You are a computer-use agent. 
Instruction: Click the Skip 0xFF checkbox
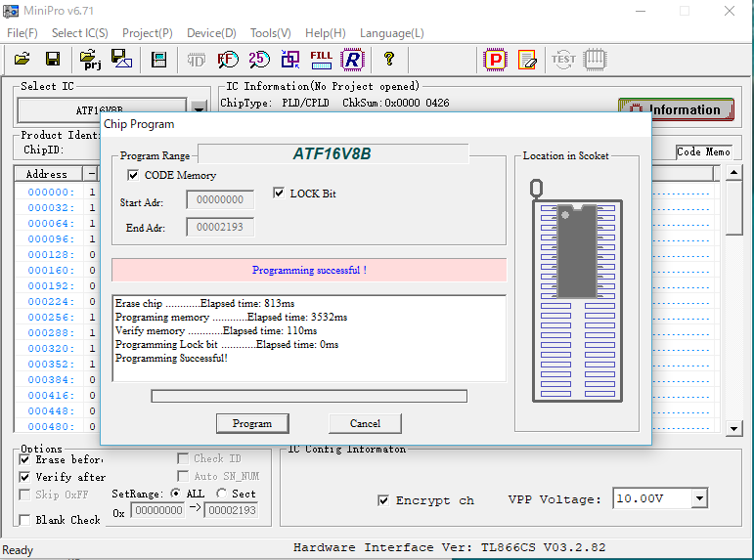(x=24, y=495)
